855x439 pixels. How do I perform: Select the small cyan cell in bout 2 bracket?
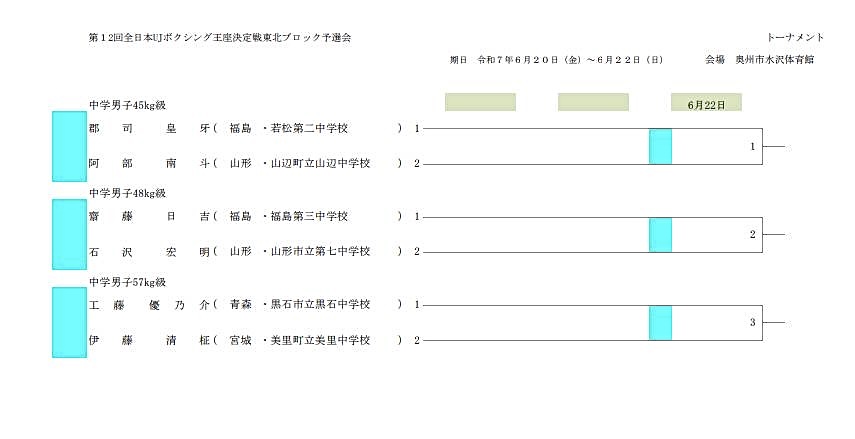pos(660,234)
